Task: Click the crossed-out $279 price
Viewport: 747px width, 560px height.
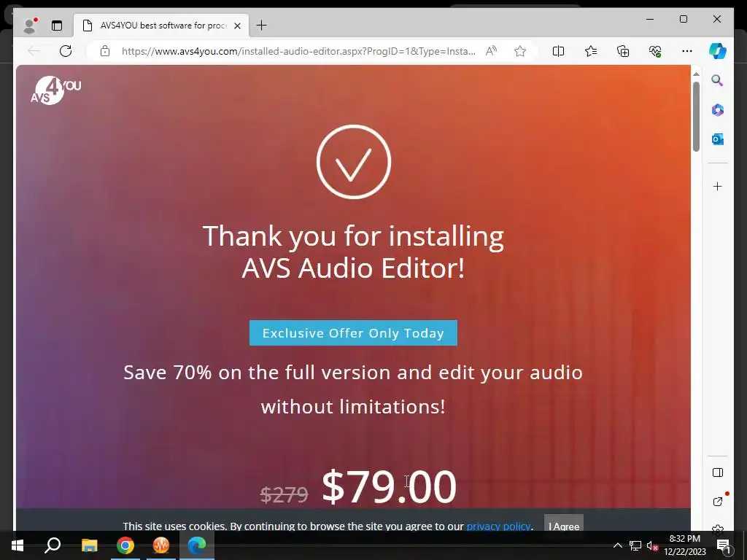Action: [x=284, y=494]
